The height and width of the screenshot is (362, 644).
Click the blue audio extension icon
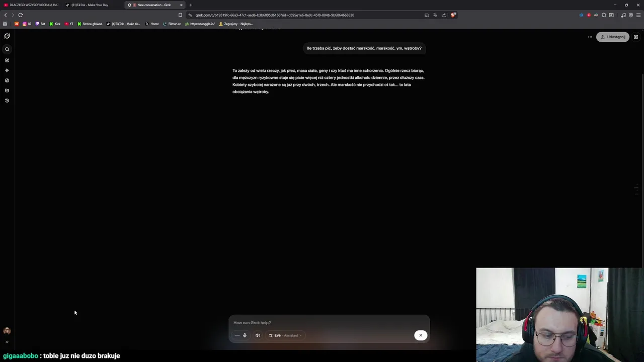[581, 15]
